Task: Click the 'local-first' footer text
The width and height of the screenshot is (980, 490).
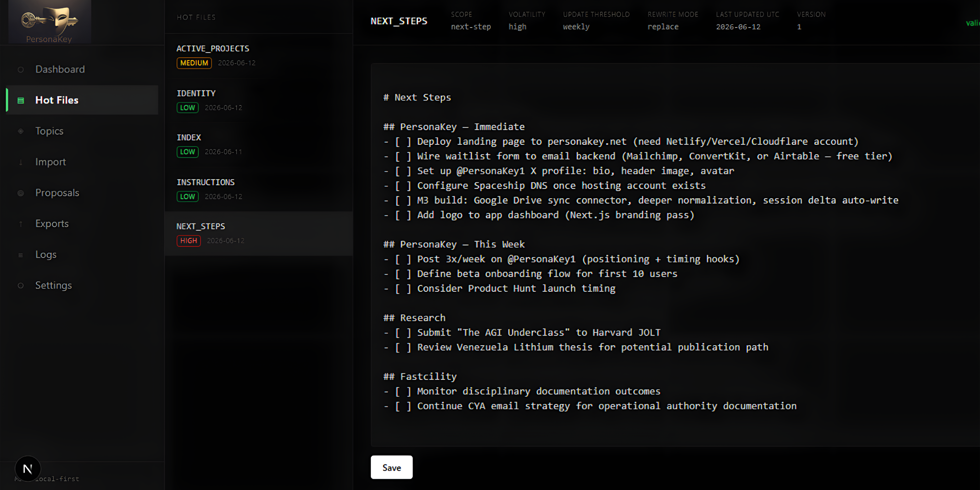Action: [57, 479]
